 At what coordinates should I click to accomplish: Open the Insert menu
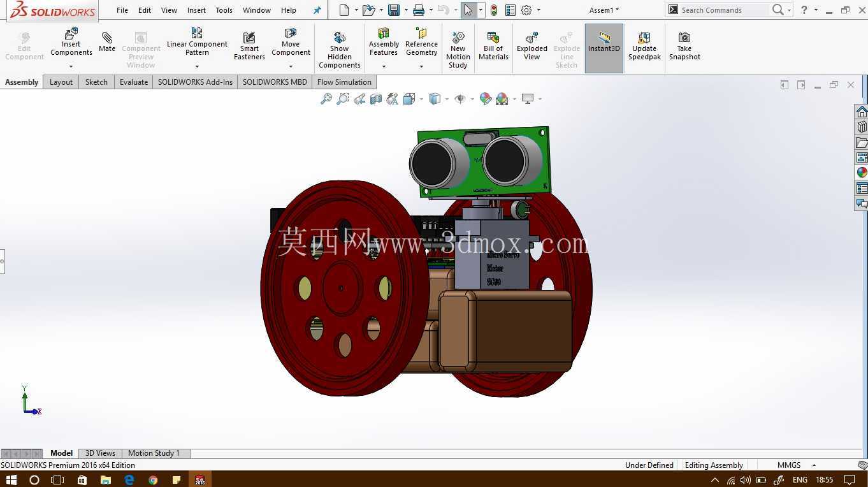coord(196,10)
